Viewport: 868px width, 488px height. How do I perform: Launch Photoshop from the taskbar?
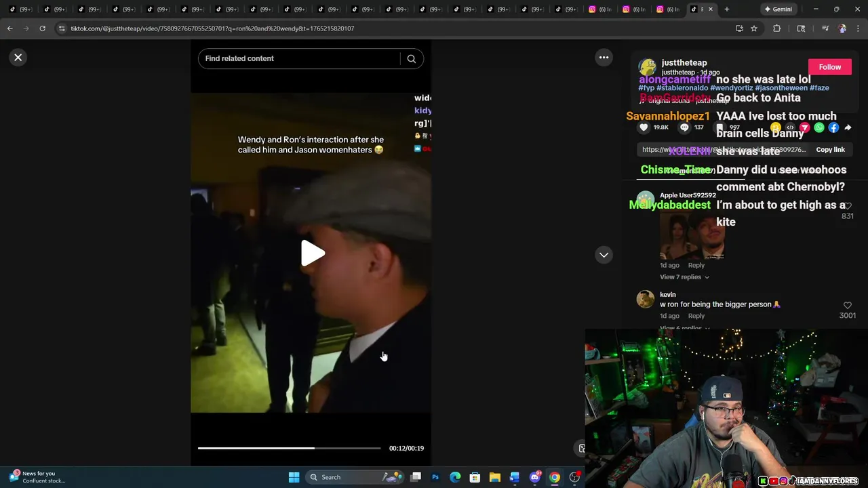click(x=435, y=477)
